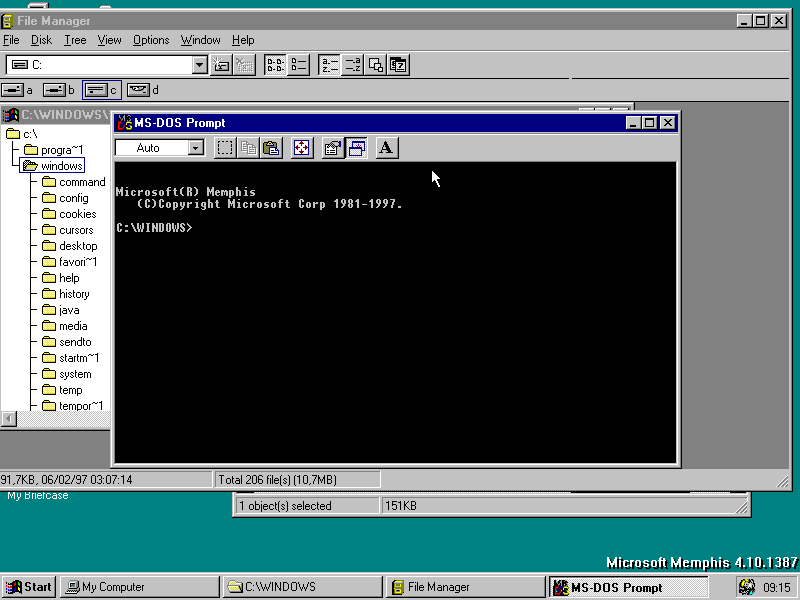The width and height of the screenshot is (800, 600).
Task: Toggle the sort by name a-z button
Action: 329,65
